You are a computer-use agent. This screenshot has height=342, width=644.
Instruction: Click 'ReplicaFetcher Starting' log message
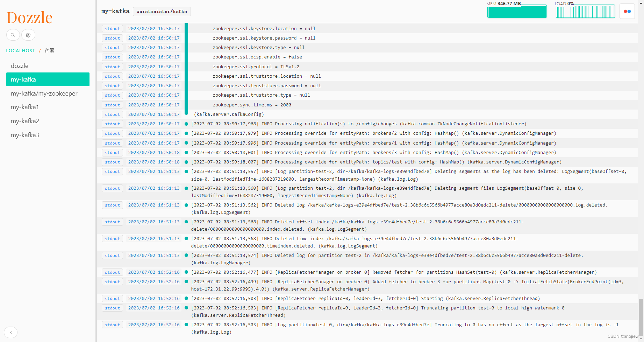click(366, 299)
